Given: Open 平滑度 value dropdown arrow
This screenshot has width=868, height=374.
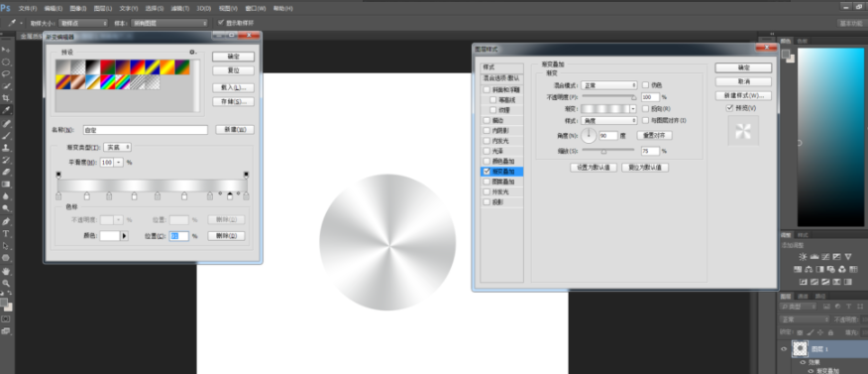Looking at the screenshot, I should [119, 163].
